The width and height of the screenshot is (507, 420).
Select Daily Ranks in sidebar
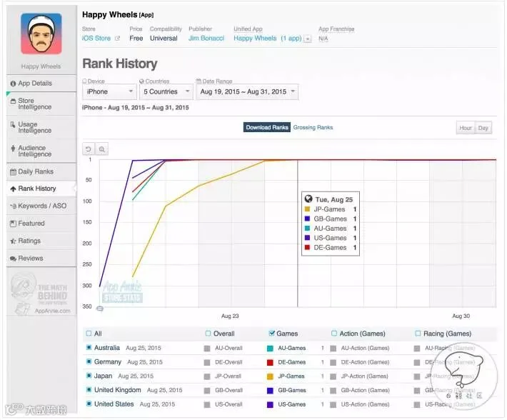click(41, 171)
